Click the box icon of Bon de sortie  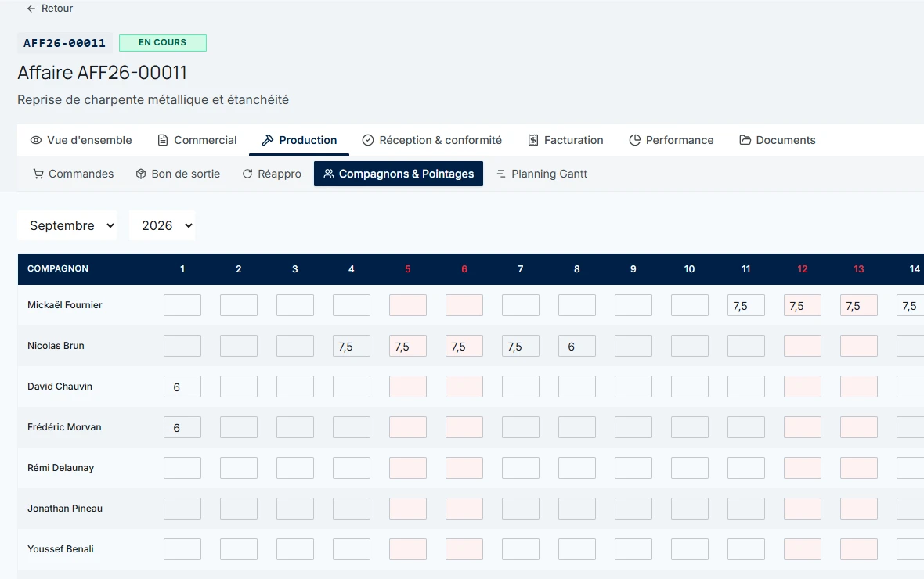[141, 174]
